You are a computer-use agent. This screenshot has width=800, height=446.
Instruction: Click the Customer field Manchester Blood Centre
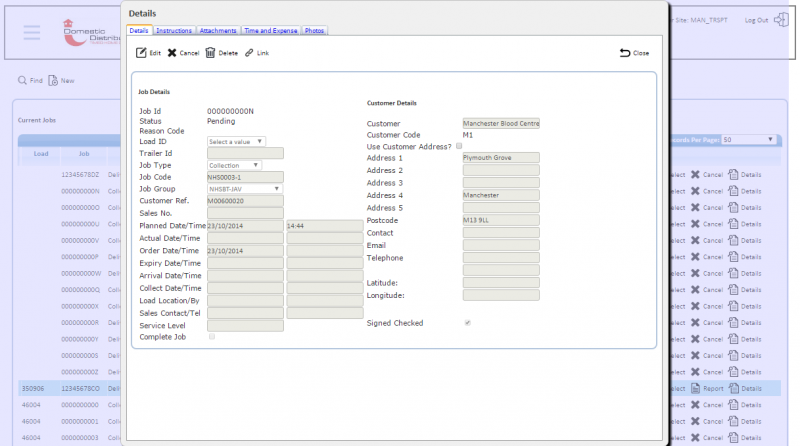coord(501,123)
